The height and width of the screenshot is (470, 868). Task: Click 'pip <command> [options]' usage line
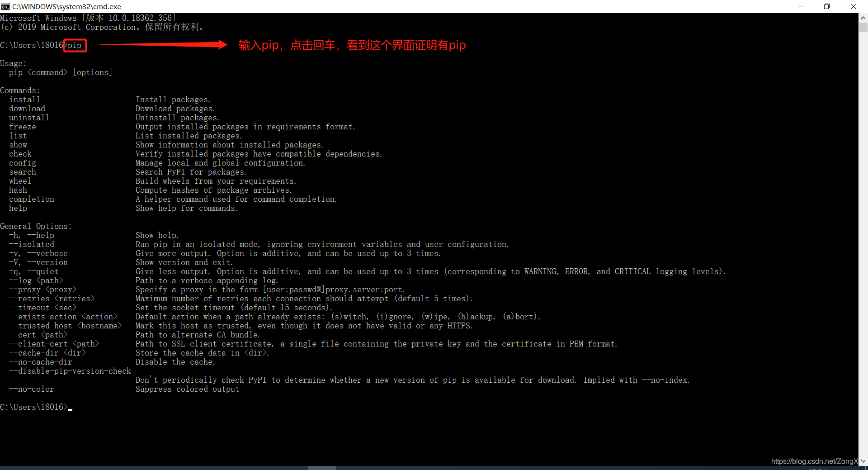click(x=61, y=72)
